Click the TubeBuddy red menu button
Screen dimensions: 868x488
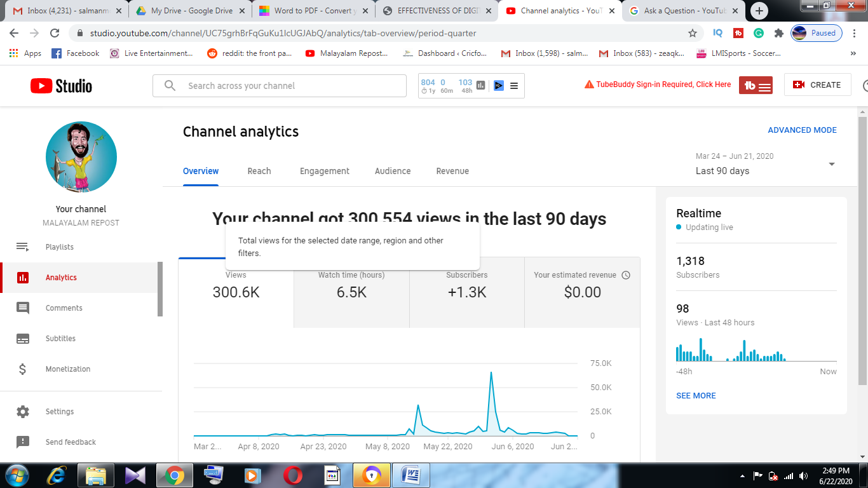click(756, 85)
